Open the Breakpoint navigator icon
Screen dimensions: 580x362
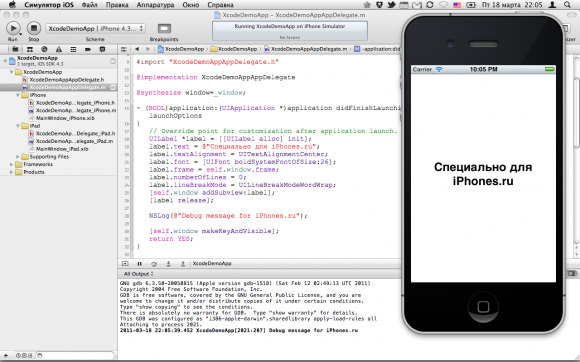[88, 49]
